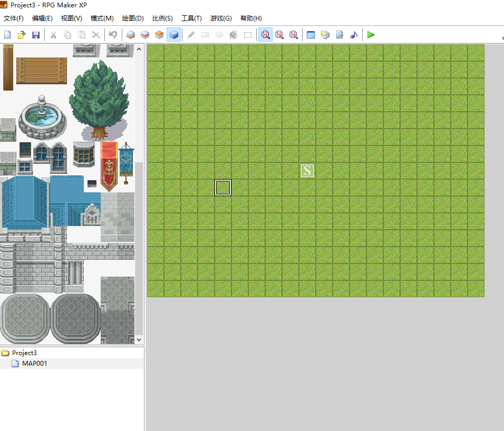Toggle the Events layer mode

click(x=173, y=35)
